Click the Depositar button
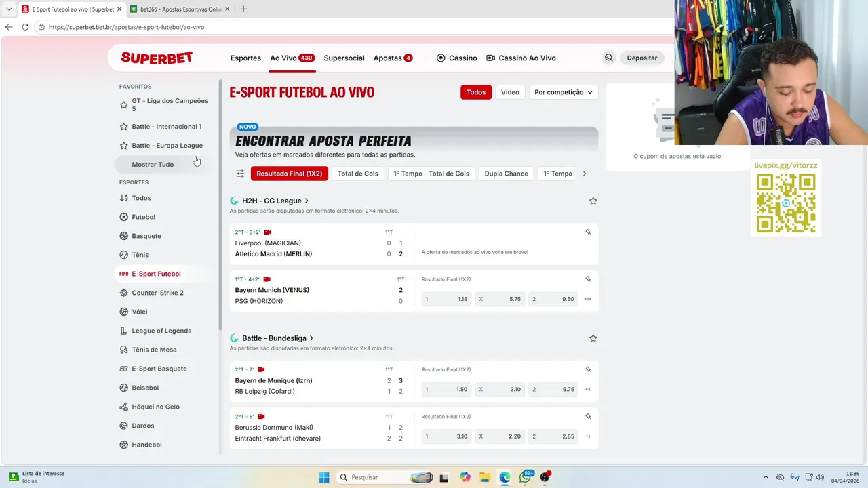The image size is (868, 488). pos(642,58)
